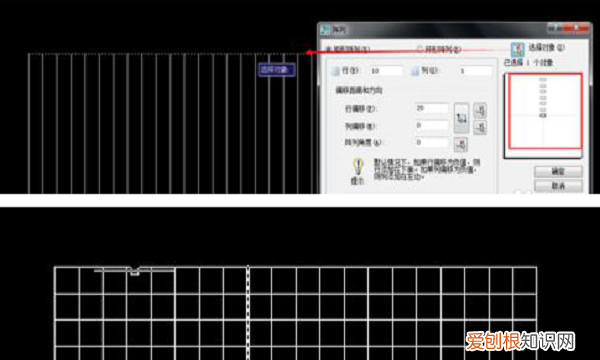This screenshot has height=360, width=600.
Task: Click the pick column offset (列偏移) button
Action: click(x=480, y=127)
